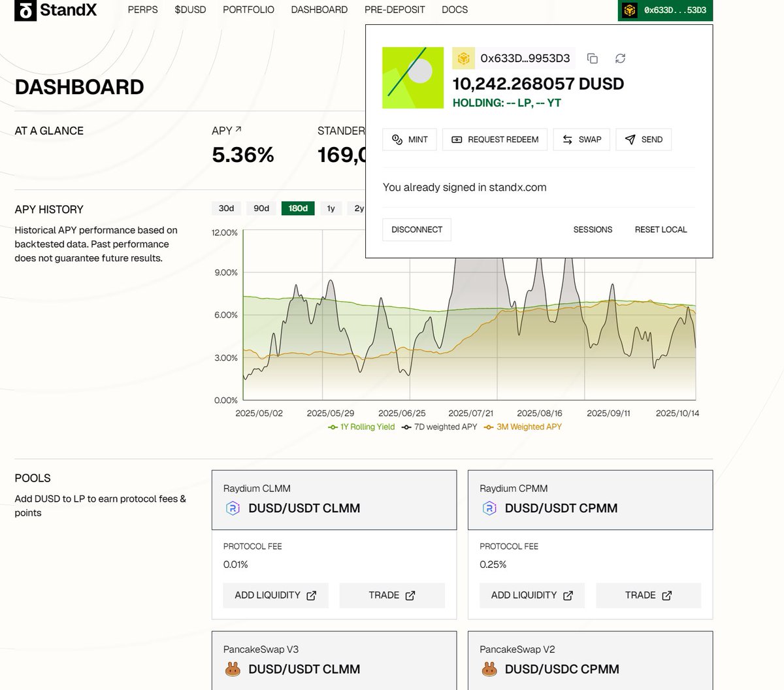Click PancakeSwap bunny icon on V2 pool
Image resolution: width=784 pixels, height=690 pixels.
[489, 669]
